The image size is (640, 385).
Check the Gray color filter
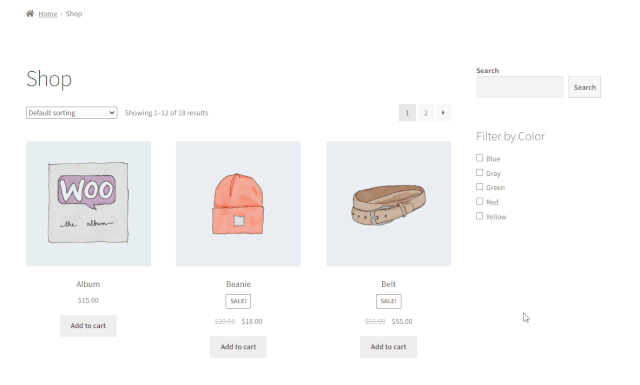(480, 173)
